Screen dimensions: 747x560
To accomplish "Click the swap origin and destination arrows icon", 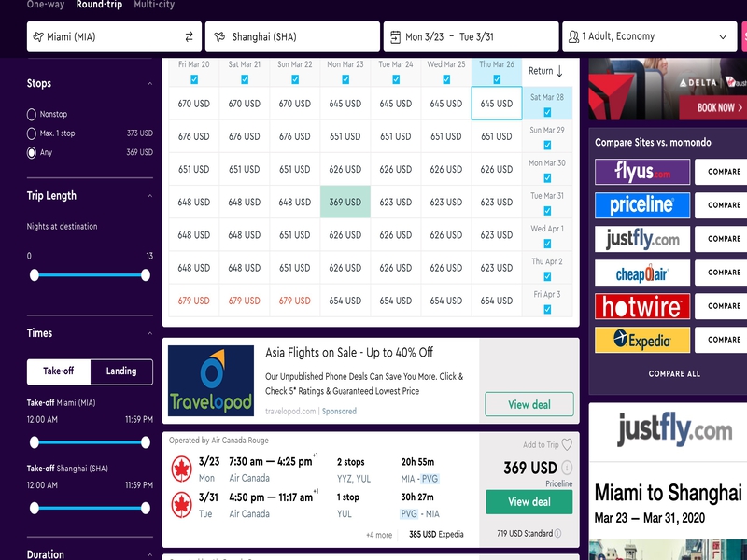I will click(x=190, y=36).
